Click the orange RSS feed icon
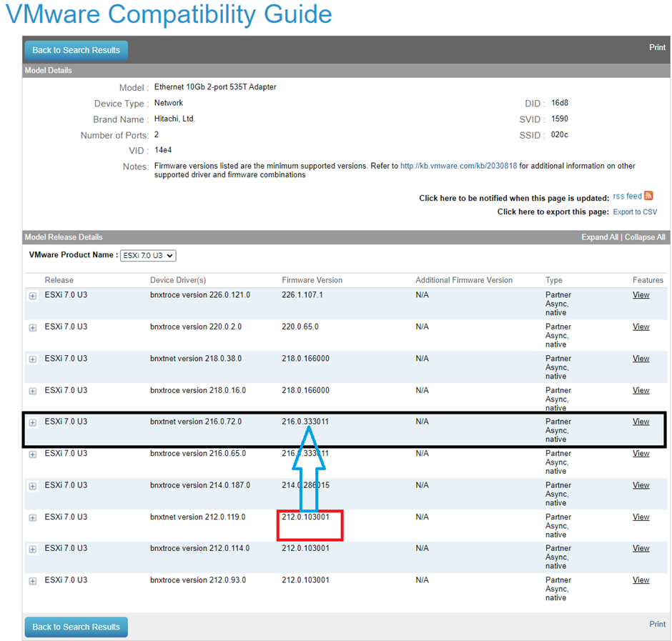Viewport: 672px width, 641px height. click(x=648, y=196)
